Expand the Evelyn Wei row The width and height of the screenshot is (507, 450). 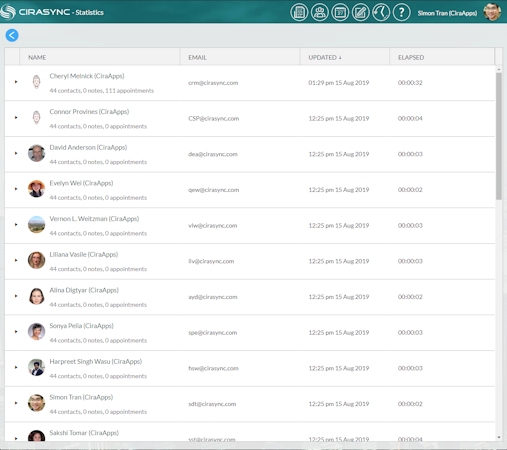[16, 189]
